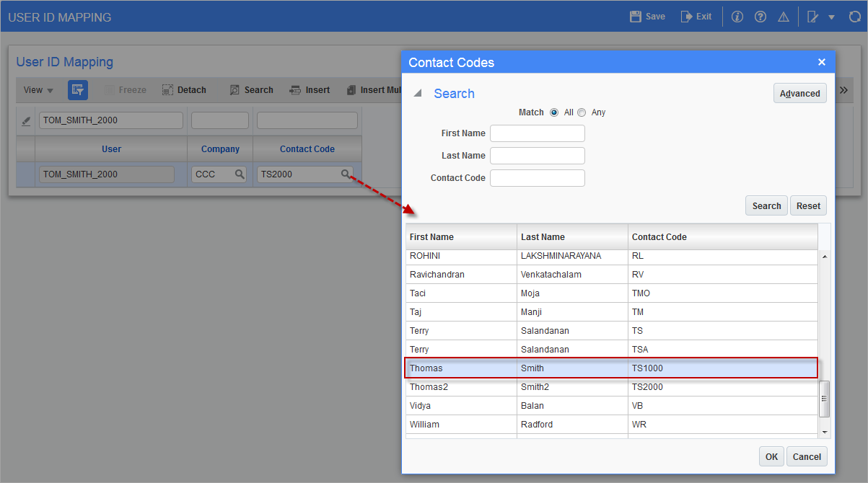The width and height of the screenshot is (868, 483).
Task: Click the warning triangle icon
Action: coord(784,17)
